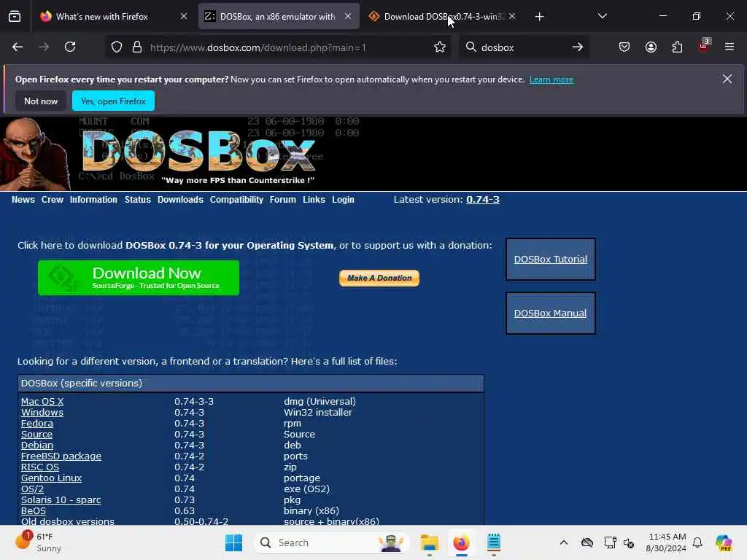Go to the Status page
Viewport: 747px width, 560px height.
[138, 200]
